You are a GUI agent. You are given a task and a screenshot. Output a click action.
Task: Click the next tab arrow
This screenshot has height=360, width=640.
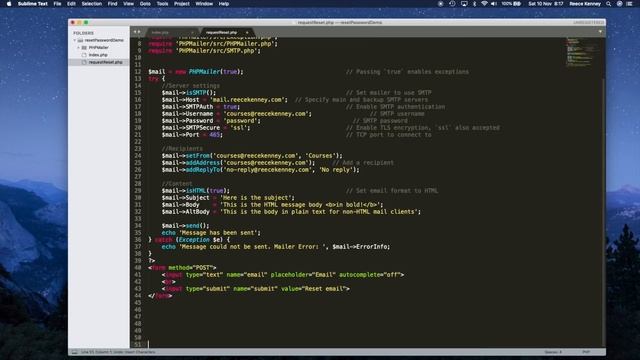pos(139,32)
